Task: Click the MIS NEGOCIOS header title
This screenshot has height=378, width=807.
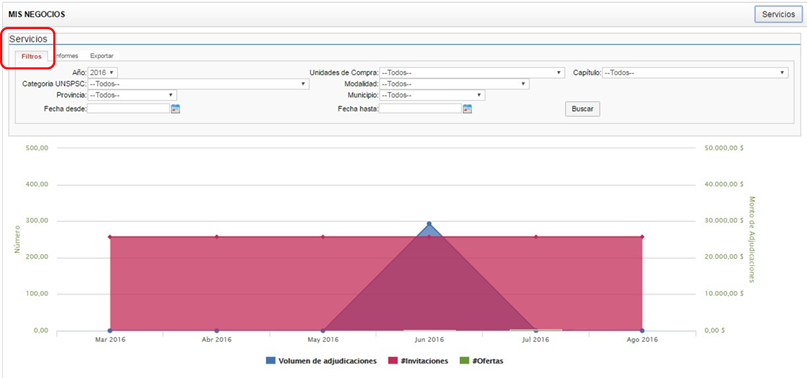Action: pyautogui.click(x=37, y=14)
